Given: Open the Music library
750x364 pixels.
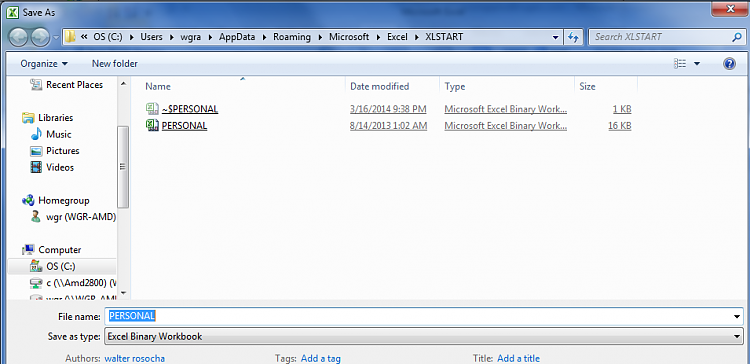Looking at the screenshot, I should coord(59,134).
